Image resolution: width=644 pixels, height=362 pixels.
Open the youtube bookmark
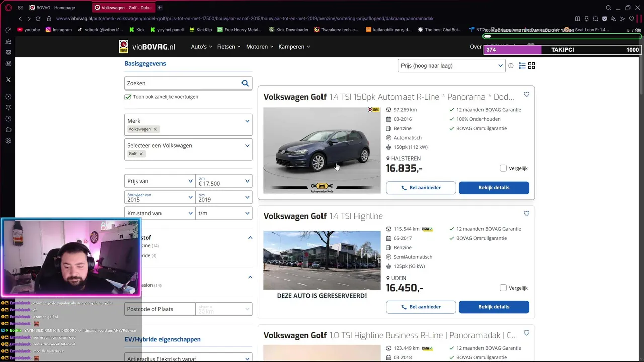coord(28,30)
